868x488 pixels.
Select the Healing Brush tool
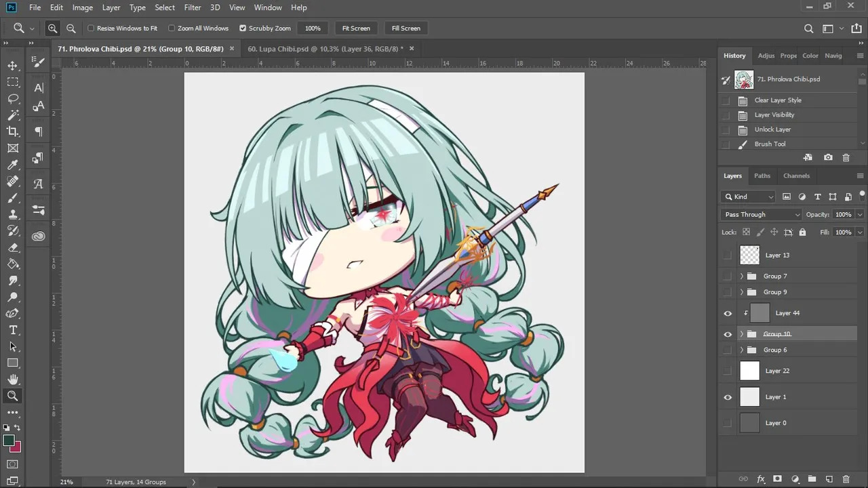[13, 181]
